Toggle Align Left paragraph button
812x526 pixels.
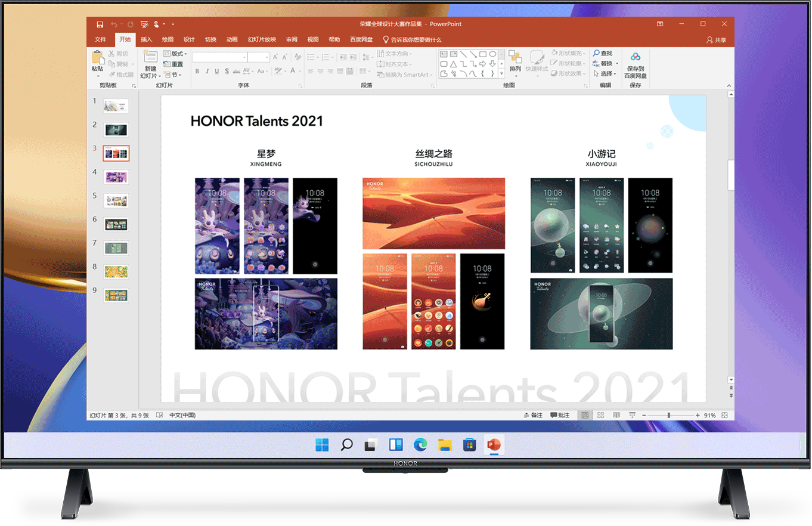(x=311, y=71)
